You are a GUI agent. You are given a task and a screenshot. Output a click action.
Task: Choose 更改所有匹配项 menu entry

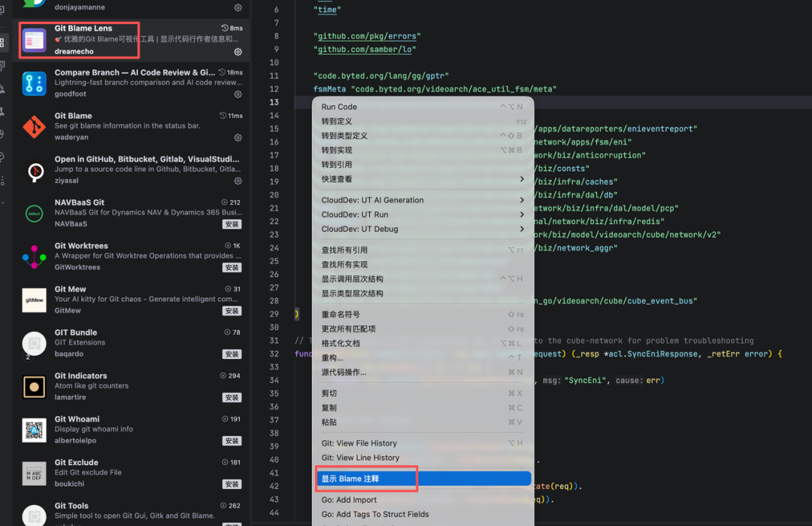click(423, 329)
